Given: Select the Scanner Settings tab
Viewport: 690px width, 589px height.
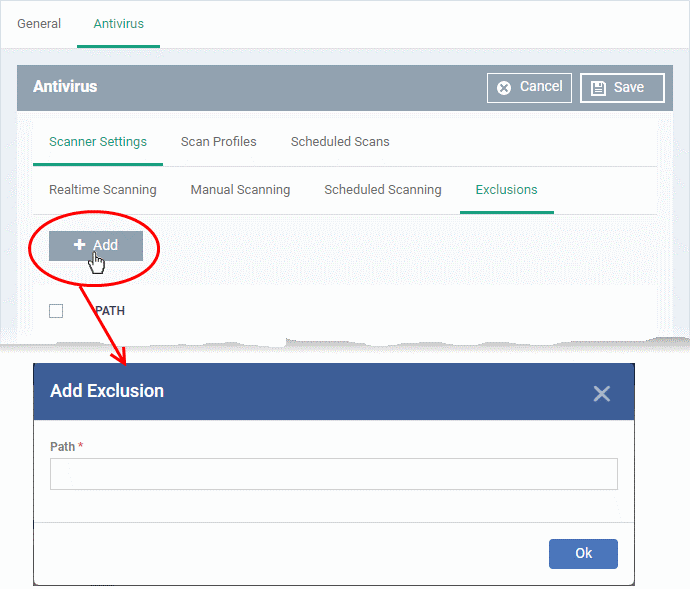Looking at the screenshot, I should coord(98,141).
